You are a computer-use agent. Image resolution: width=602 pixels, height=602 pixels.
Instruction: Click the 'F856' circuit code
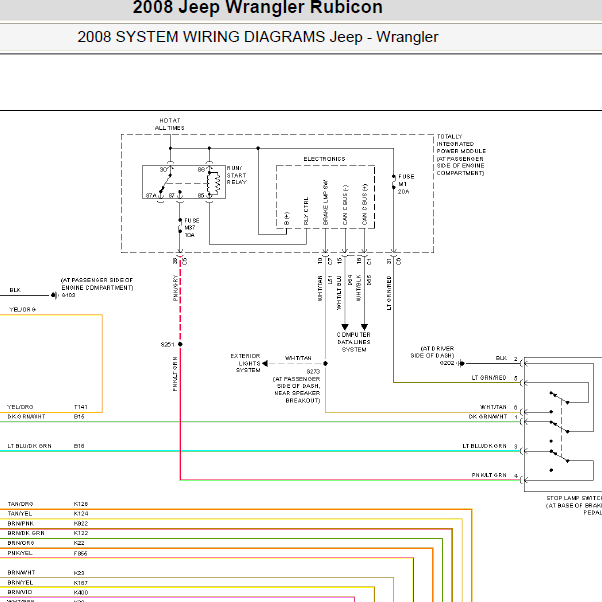[x=81, y=554]
